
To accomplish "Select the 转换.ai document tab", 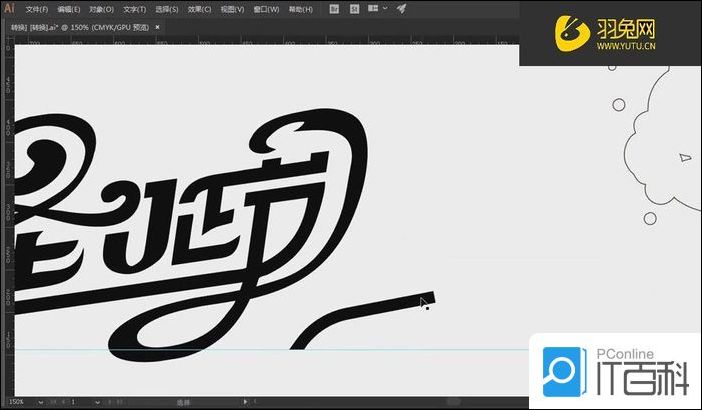I will (x=75, y=28).
